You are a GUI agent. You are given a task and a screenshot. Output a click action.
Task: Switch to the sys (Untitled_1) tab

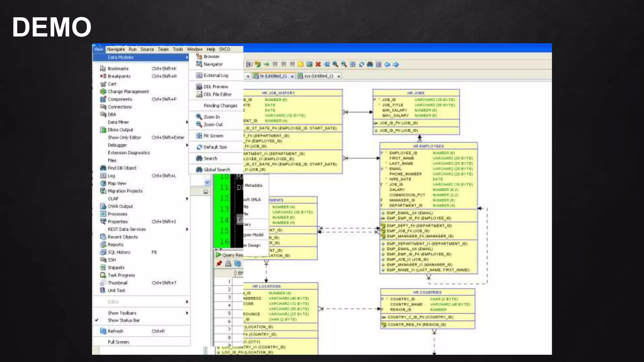318,76
